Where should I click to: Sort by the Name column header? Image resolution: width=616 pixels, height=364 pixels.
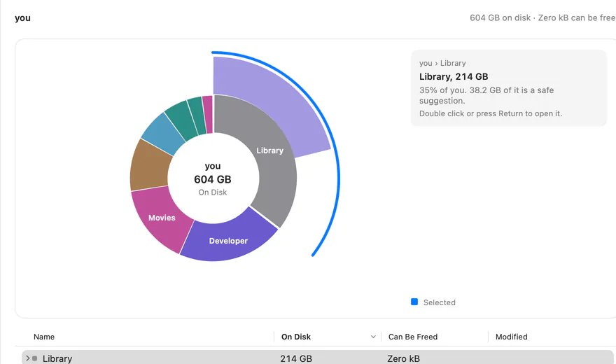[x=44, y=337]
